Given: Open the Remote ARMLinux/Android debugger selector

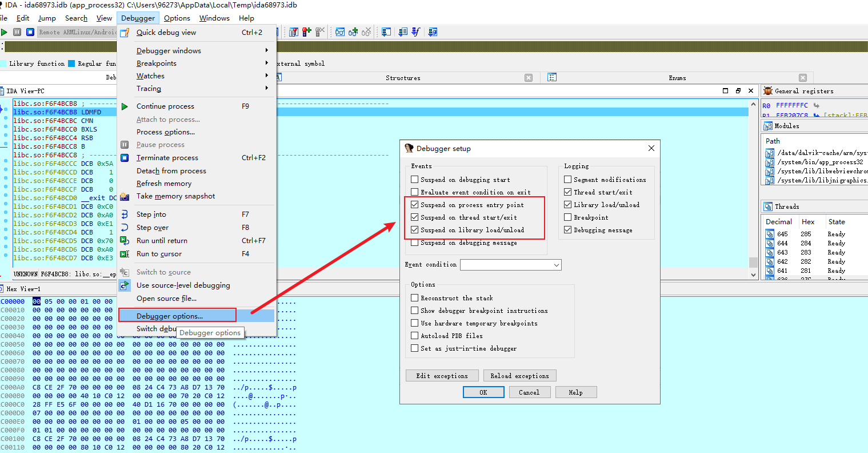Looking at the screenshot, I should pyautogui.click(x=77, y=32).
